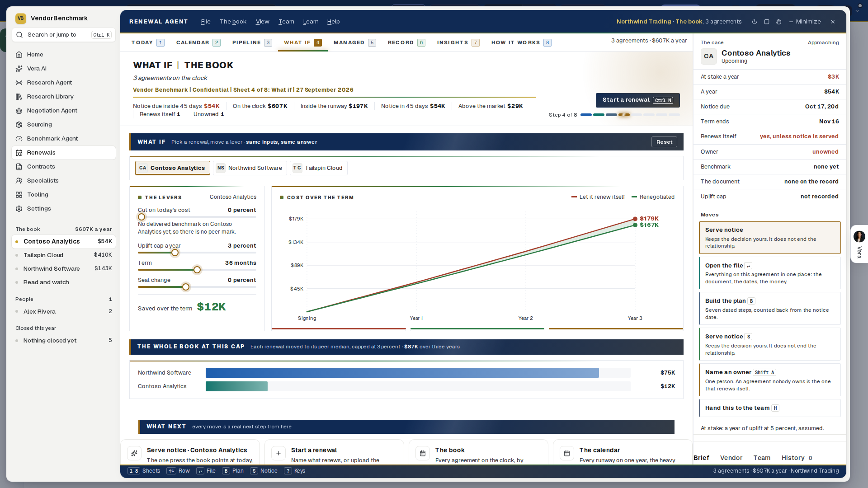The height and width of the screenshot is (488, 868).
Task: Open the Vendor tab in the case panel
Action: [x=731, y=458]
